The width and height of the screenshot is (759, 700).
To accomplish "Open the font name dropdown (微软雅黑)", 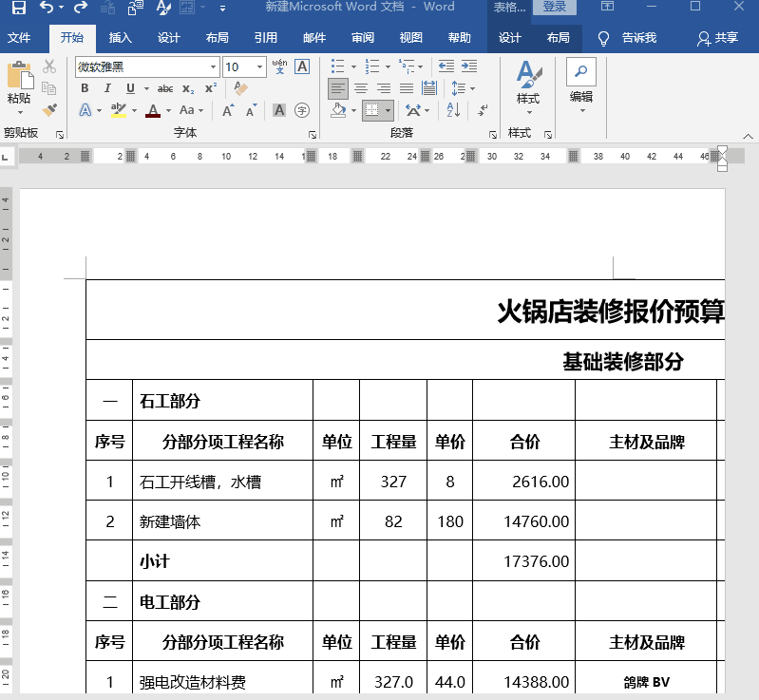I will click(x=213, y=66).
